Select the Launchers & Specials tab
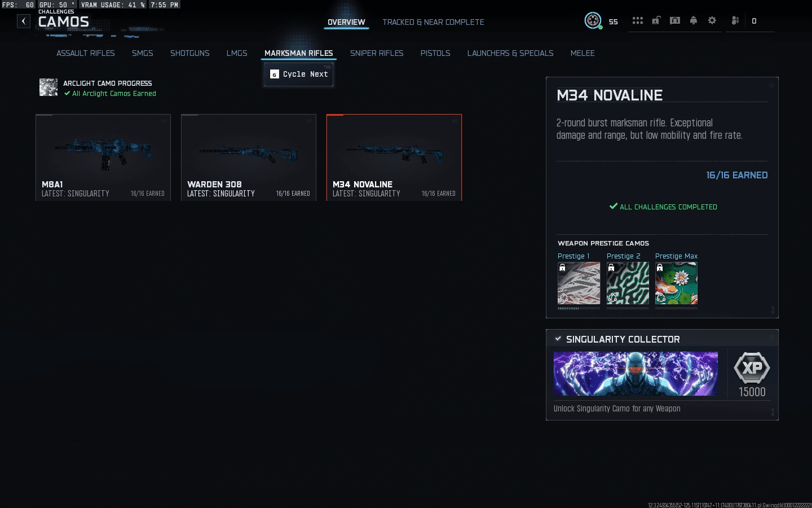 pos(510,53)
